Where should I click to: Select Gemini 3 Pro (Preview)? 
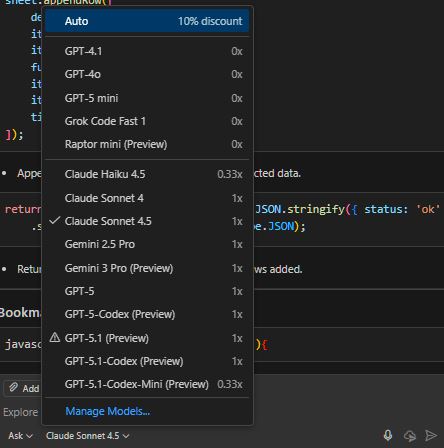(147, 268)
